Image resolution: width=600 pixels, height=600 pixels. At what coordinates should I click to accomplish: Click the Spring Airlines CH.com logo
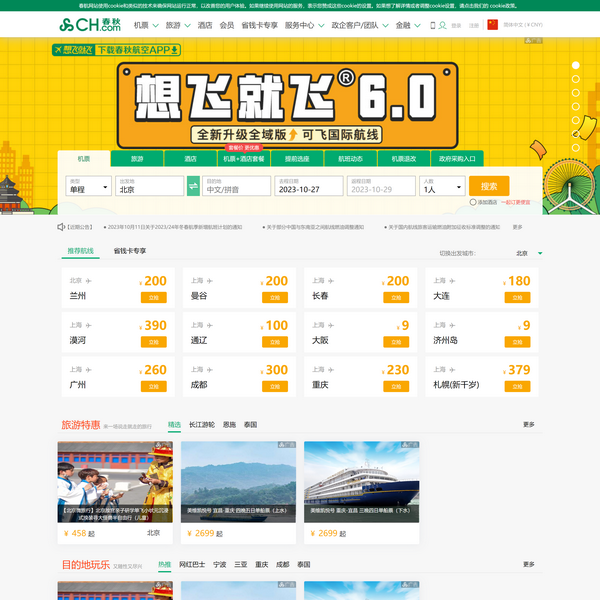coord(90,25)
